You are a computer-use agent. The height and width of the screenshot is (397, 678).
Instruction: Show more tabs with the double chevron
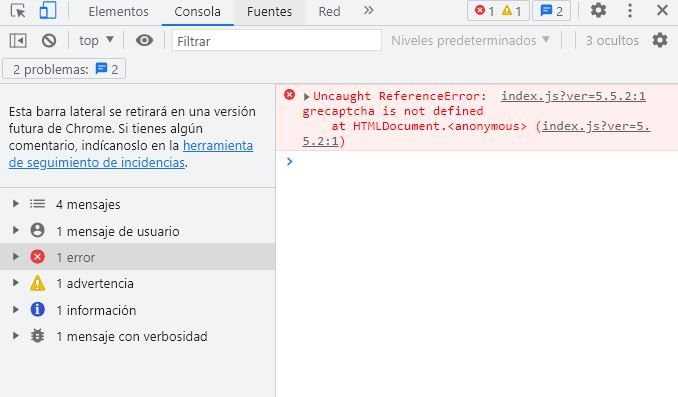click(368, 10)
